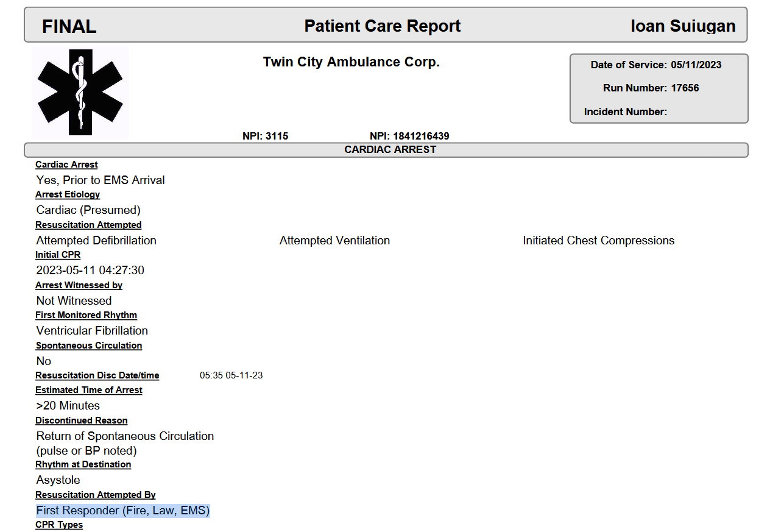770x532 pixels.
Task: Click the Arrest Etiology label
Action: [x=68, y=194]
